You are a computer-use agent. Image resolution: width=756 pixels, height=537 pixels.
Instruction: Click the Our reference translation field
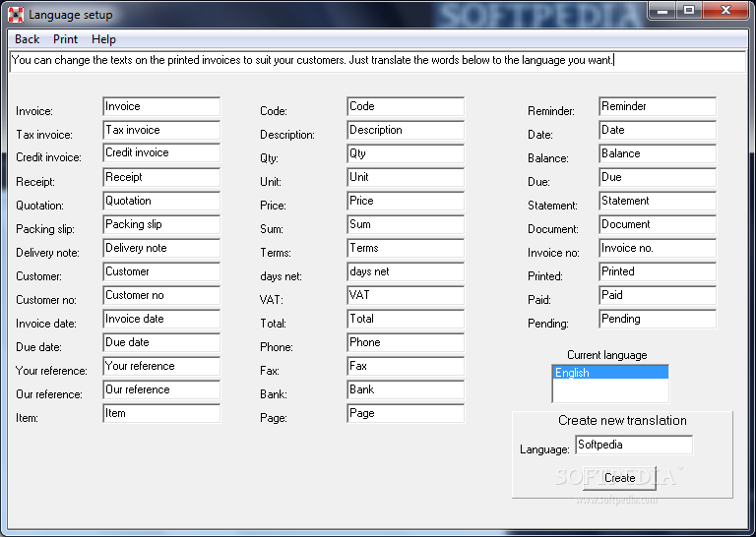point(161,389)
